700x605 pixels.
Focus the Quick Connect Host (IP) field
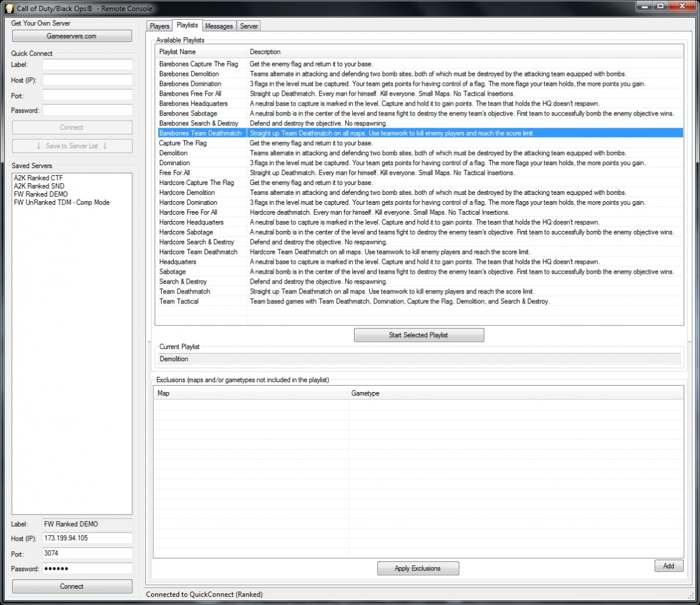coord(87,80)
